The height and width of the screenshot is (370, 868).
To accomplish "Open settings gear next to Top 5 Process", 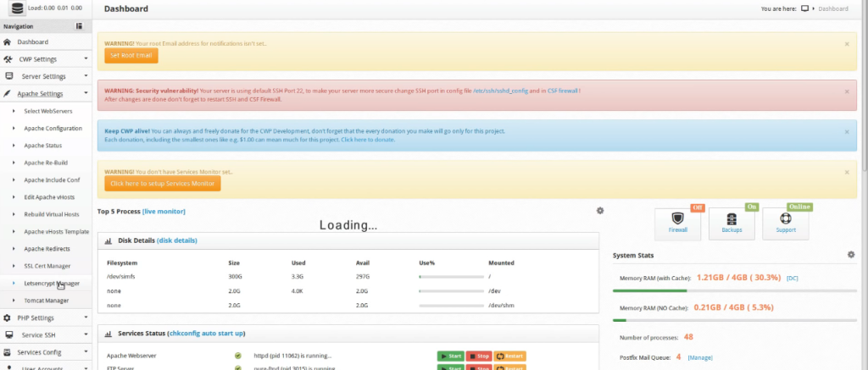I will pos(600,211).
